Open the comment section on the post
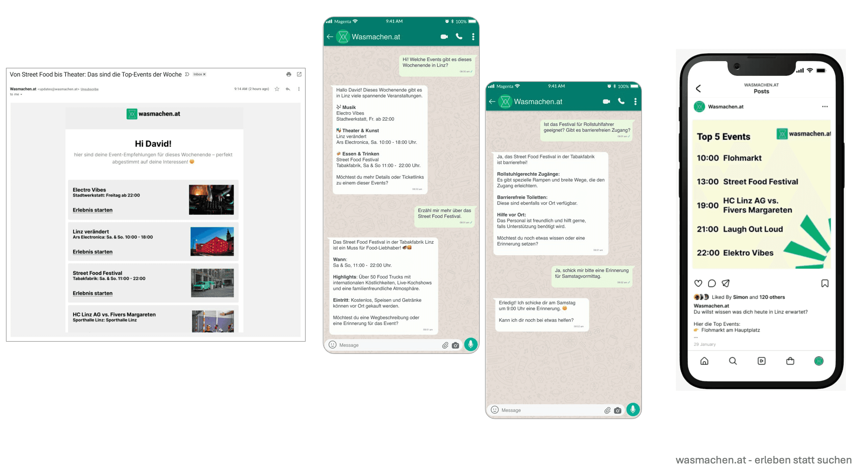 point(712,283)
